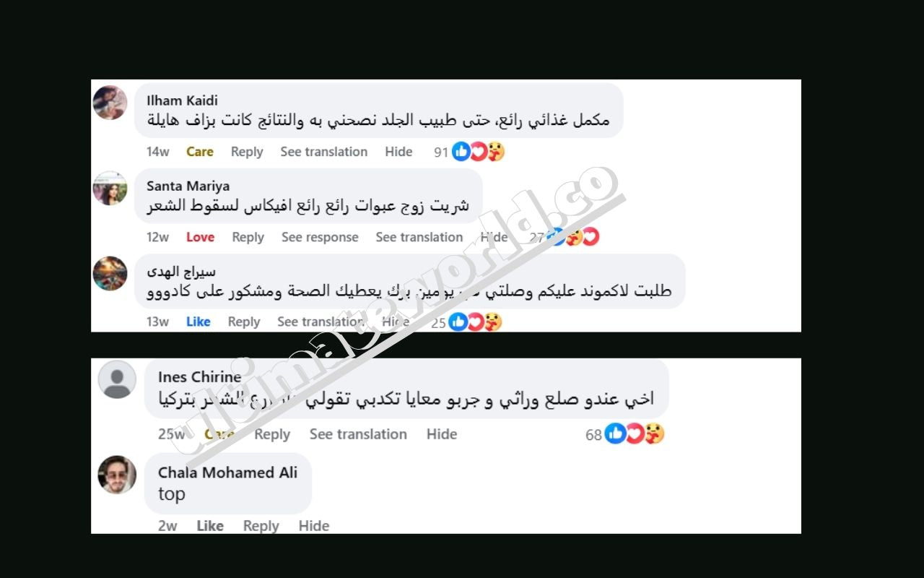924x578 pixels.
Task: Click care emoji on Ines Chirine's comment
Action: tap(654, 433)
